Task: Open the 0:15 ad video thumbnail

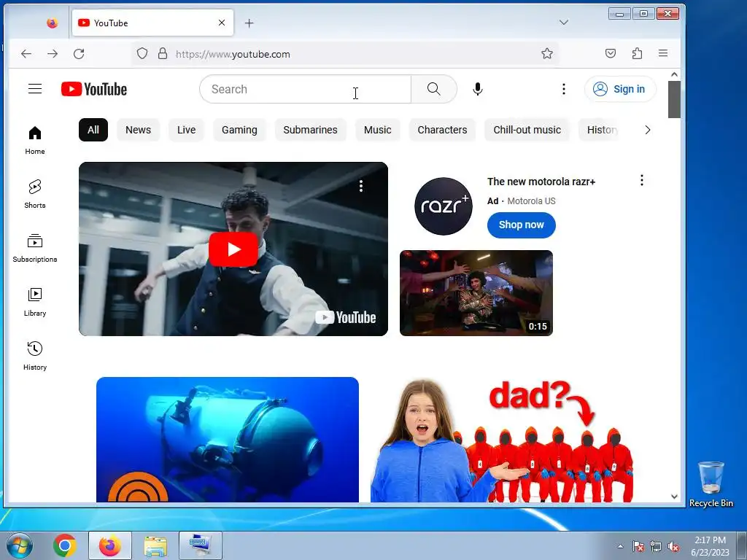Action: pyautogui.click(x=476, y=293)
